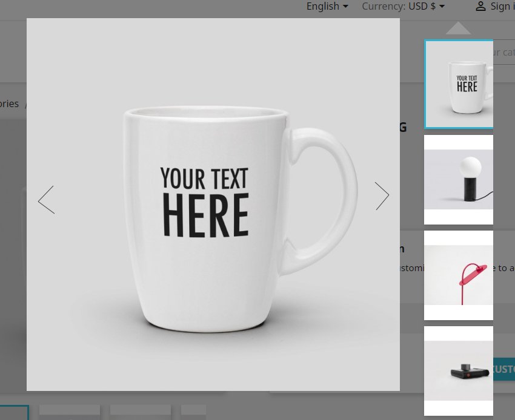Select the teal-outlined thumbnail at bottom-left corner
515x420 pixels.
(13, 413)
